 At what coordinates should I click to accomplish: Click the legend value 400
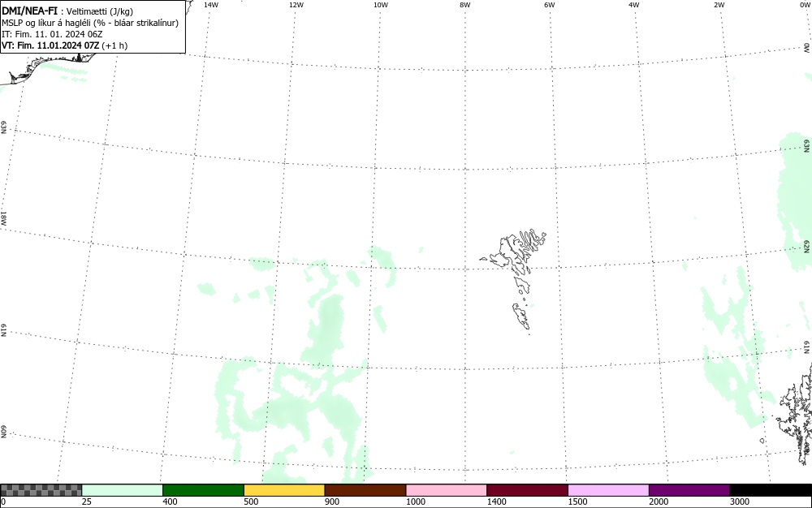pyautogui.click(x=170, y=502)
